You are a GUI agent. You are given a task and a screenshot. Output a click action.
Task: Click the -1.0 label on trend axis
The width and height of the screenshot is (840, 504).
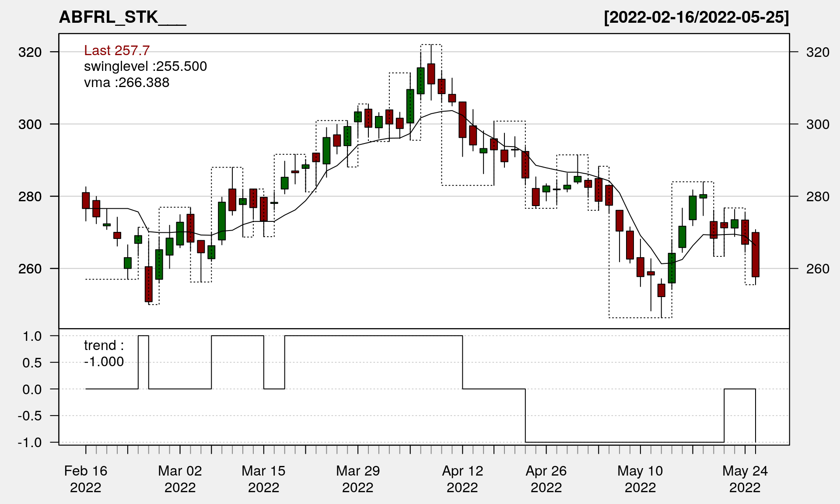point(30,442)
